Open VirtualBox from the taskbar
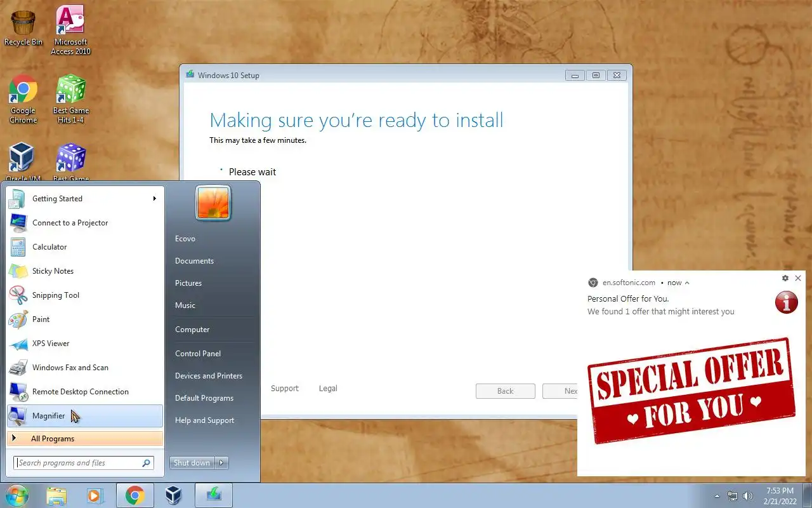Image resolution: width=812 pixels, height=508 pixels. tap(174, 495)
